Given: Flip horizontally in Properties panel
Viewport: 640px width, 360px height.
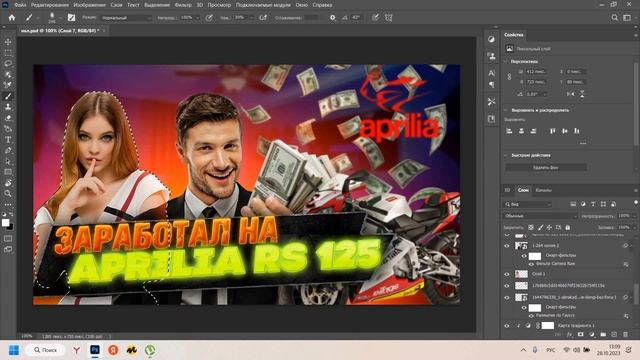Looking at the screenshot, I should pos(571,94).
